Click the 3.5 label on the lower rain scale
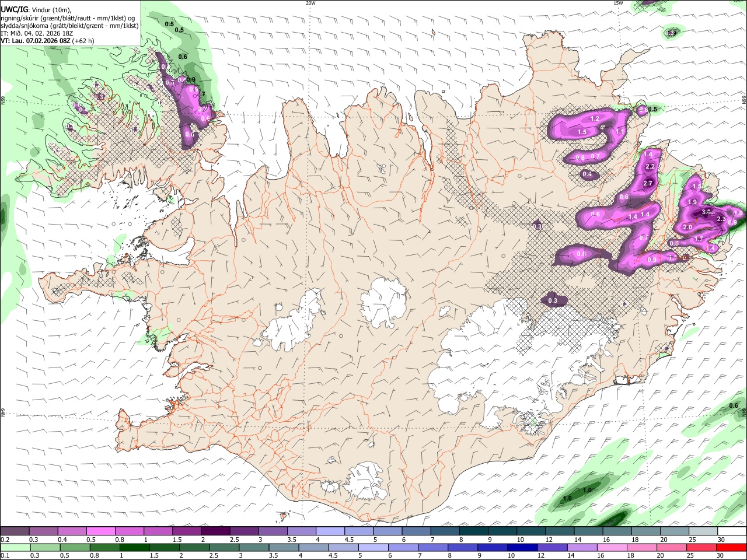 coord(273,556)
